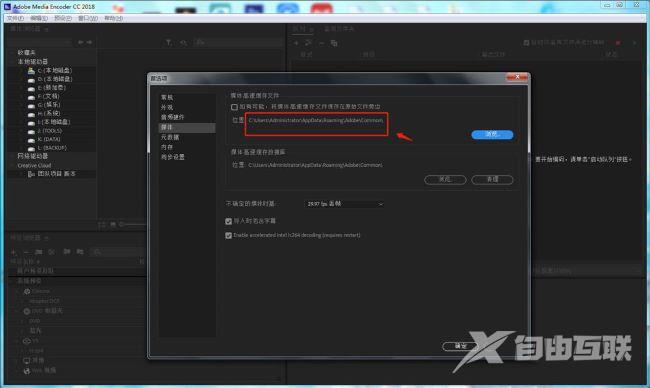
Task: Click the eye view icon in media browser
Action: (184, 42)
